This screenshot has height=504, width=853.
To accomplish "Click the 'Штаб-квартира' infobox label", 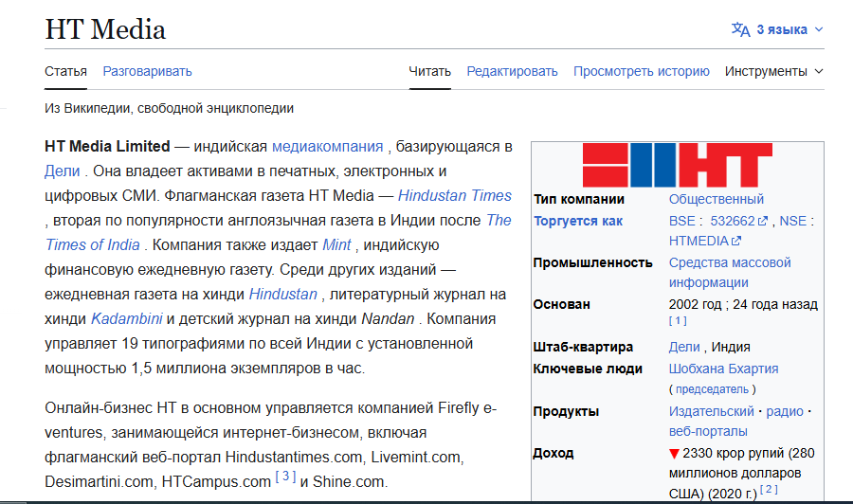I will pos(583,347).
